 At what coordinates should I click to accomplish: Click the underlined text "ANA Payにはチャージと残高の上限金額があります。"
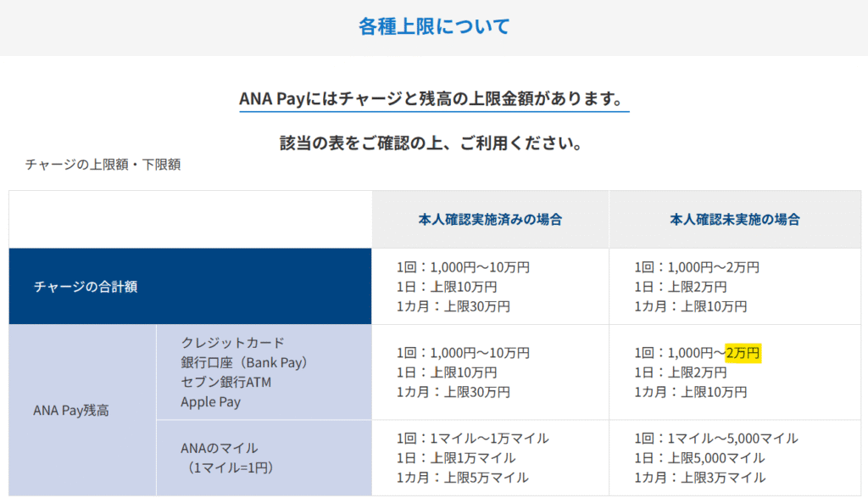(x=434, y=99)
